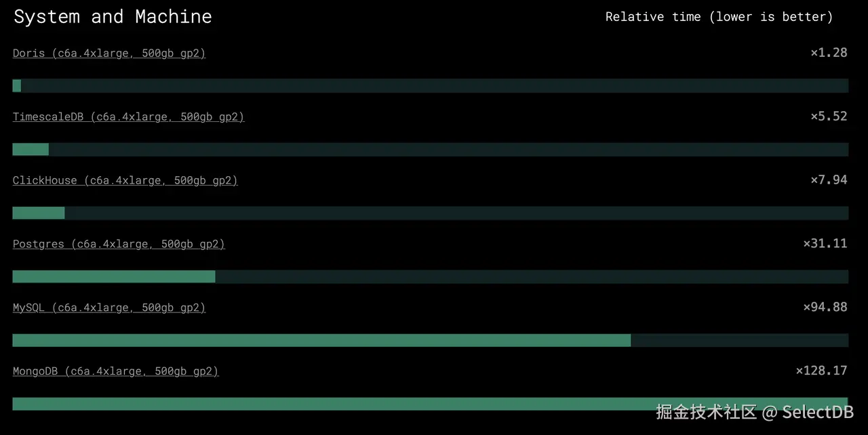Click the TimescaleDB relative time bar
This screenshot has height=435, width=868.
tap(430, 149)
